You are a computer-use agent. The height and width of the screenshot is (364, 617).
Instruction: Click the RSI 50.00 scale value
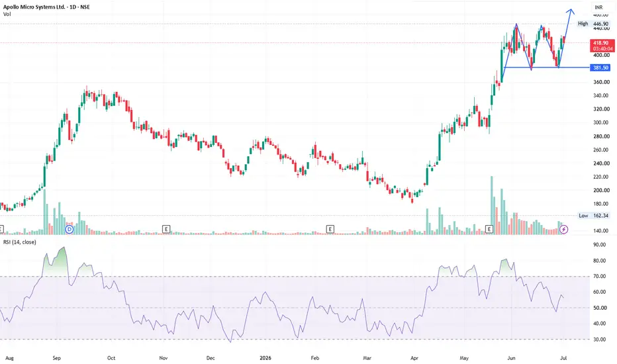599,308
